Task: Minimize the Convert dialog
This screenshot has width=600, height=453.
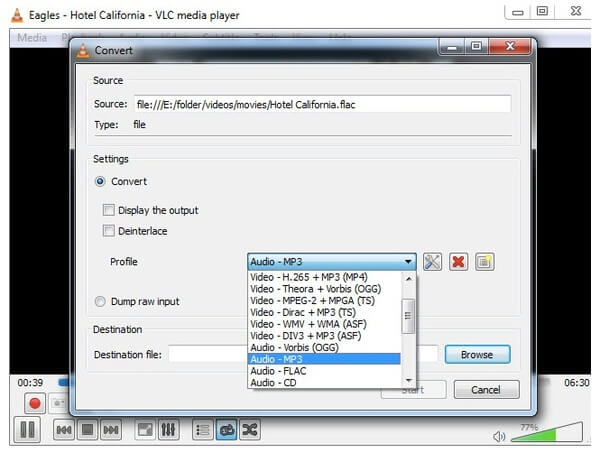Action: pyautogui.click(x=453, y=47)
